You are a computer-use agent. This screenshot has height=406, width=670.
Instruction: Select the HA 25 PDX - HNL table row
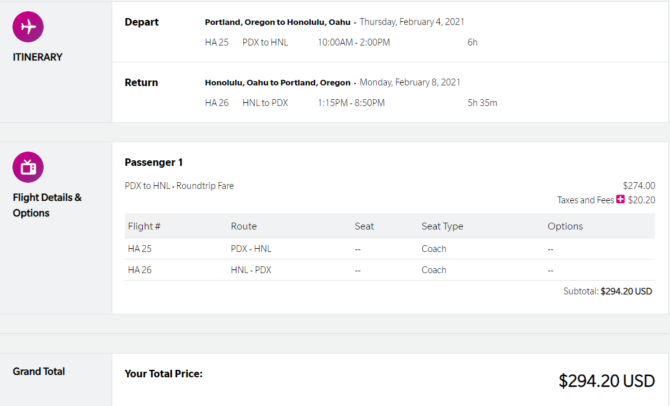tap(390, 249)
